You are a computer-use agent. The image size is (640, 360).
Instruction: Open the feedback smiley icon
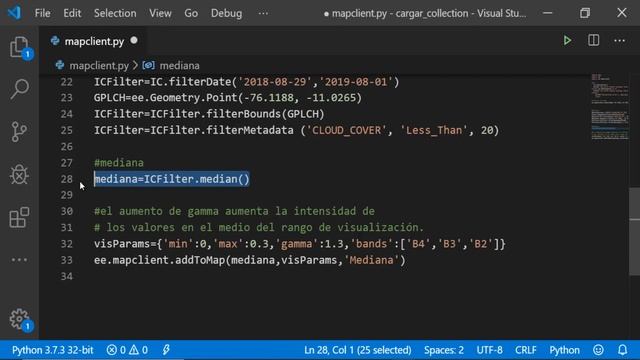tap(598, 350)
